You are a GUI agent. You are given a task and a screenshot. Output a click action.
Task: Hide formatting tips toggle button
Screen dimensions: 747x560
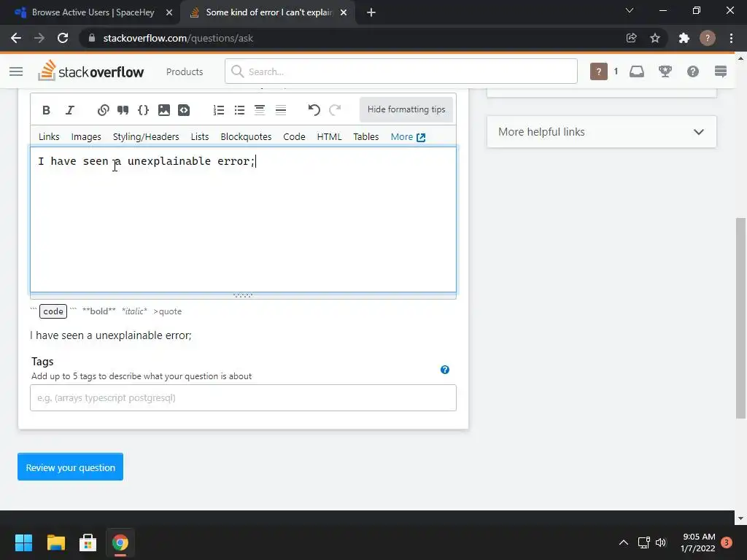406,109
